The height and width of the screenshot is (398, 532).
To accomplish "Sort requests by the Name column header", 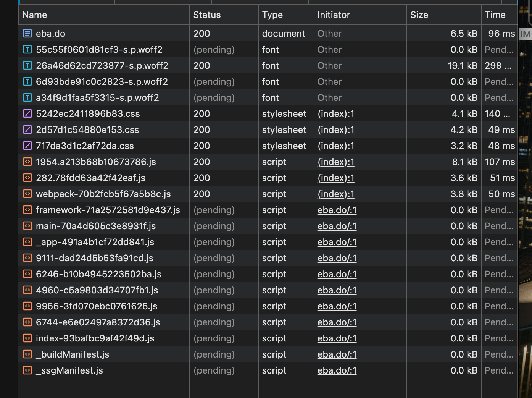I will coord(35,15).
